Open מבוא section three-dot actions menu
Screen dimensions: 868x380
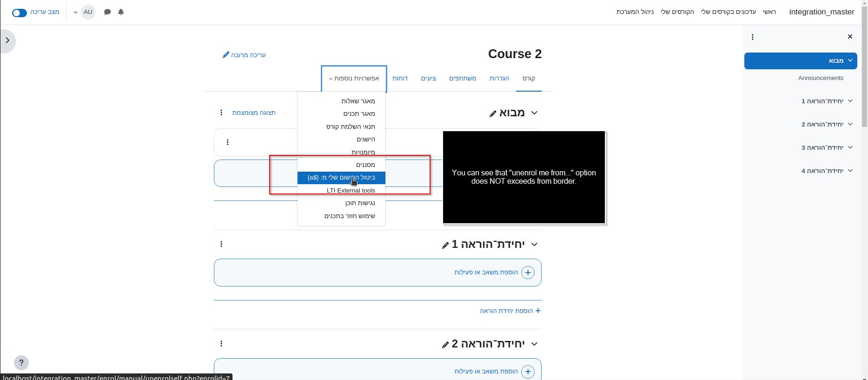coord(221,113)
